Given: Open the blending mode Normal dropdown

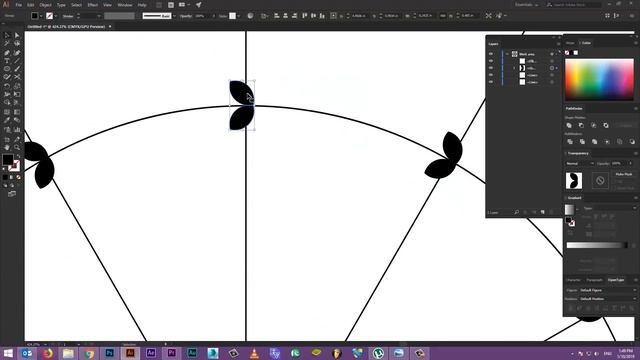Looking at the screenshot, I should (x=580, y=163).
